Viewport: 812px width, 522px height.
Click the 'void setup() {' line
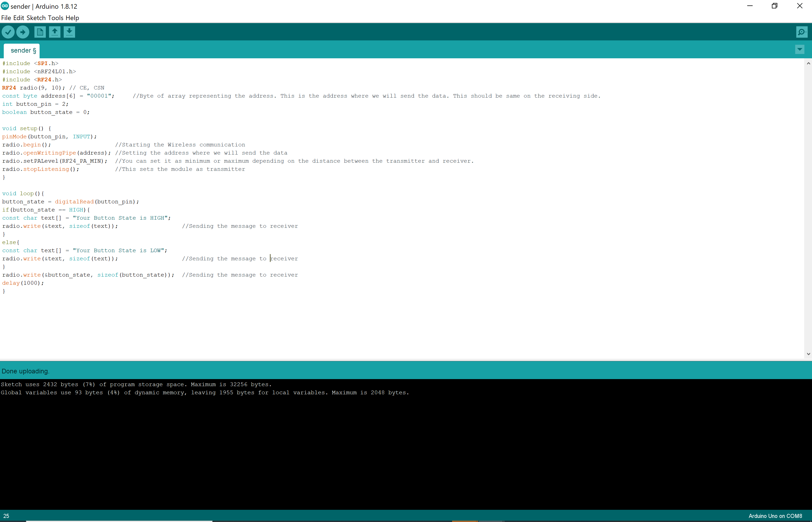point(27,129)
